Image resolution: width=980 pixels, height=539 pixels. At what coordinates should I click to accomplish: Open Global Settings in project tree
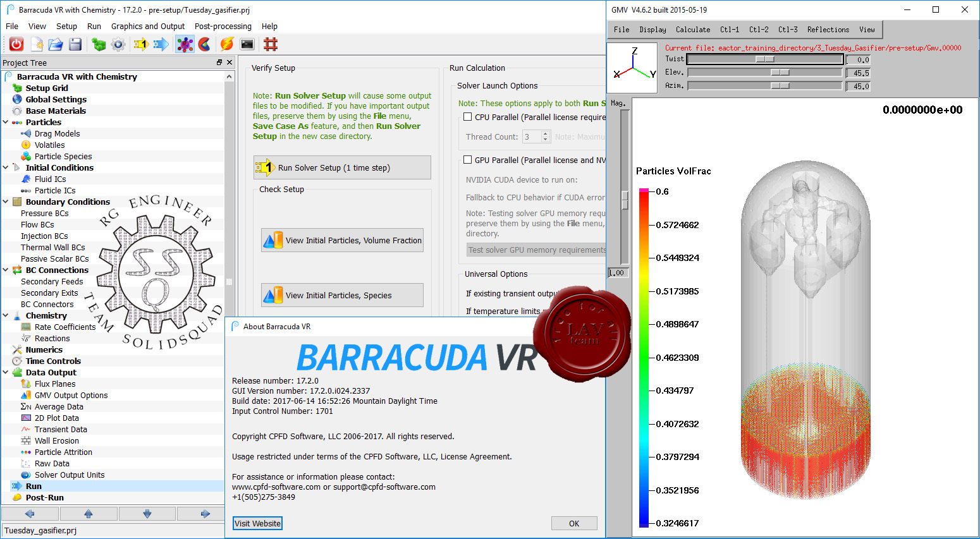pyautogui.click(x=56, y=99)
